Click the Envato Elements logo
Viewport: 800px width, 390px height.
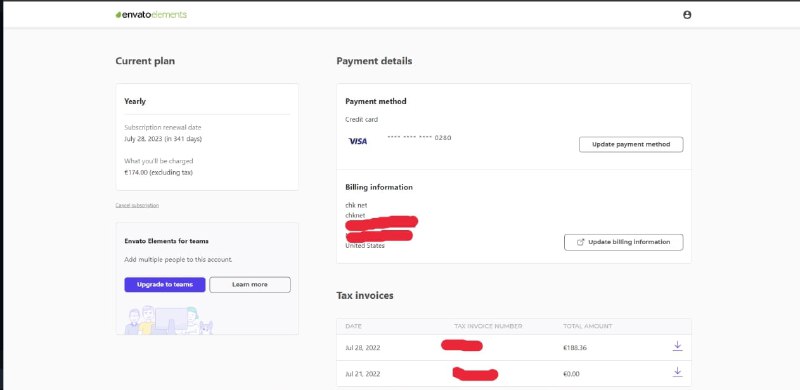click(151, 15)
